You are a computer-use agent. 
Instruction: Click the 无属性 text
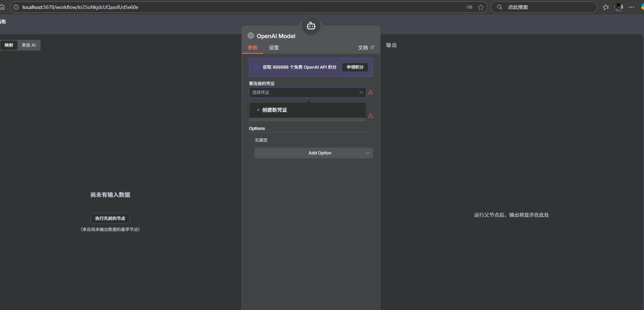click(261, 140)
